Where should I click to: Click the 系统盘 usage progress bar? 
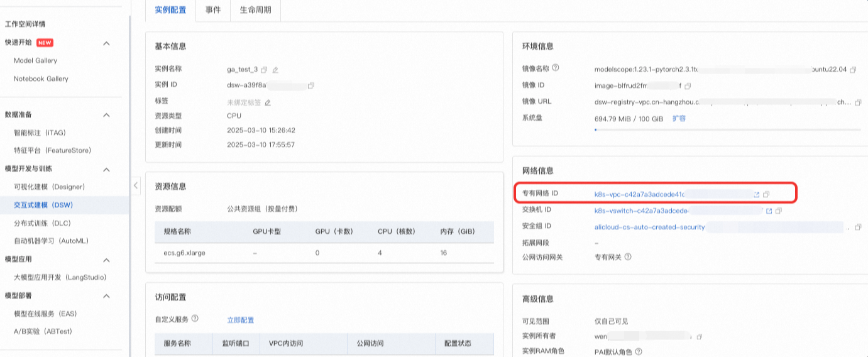728,130
